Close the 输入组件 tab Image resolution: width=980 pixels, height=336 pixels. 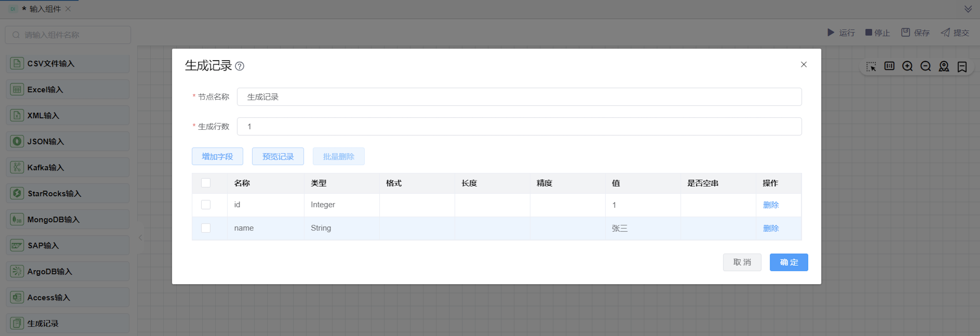click(69, 8)
